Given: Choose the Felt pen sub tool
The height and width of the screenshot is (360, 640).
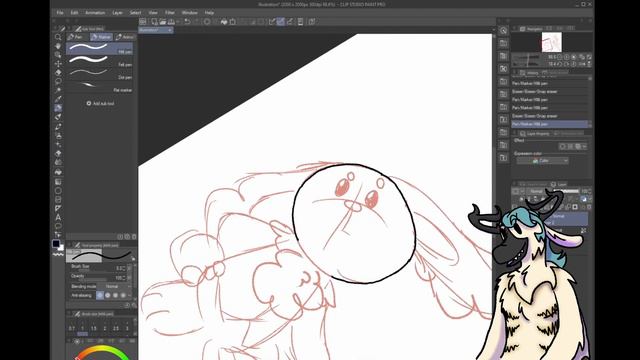Looking at the screenshot, I should 100,61.
